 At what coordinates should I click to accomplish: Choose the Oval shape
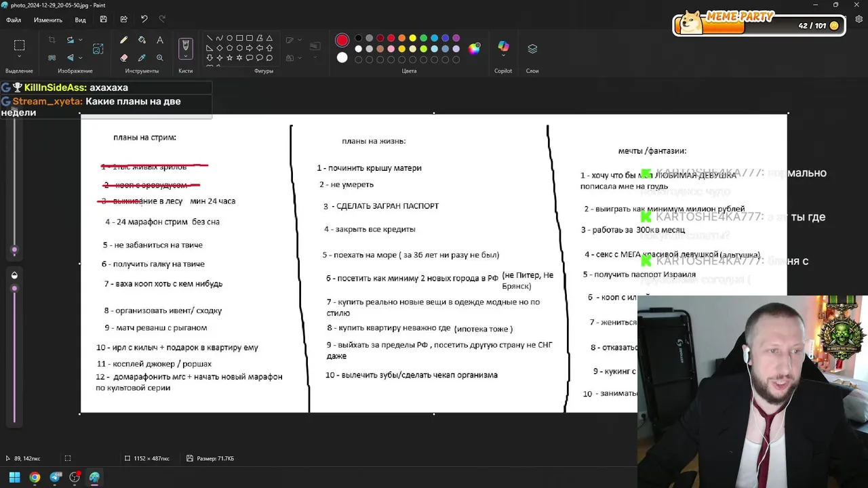(x=230, y=38)
